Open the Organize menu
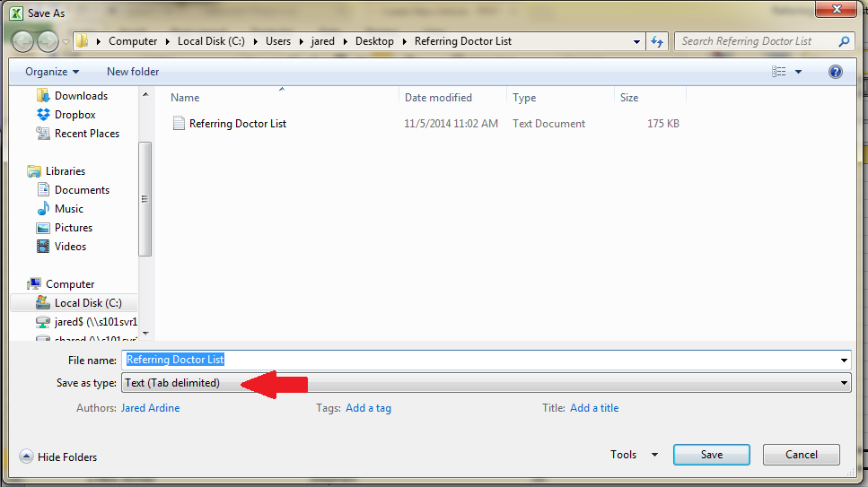868x487 pixels. pyautogui.click(x=52, y=72)
